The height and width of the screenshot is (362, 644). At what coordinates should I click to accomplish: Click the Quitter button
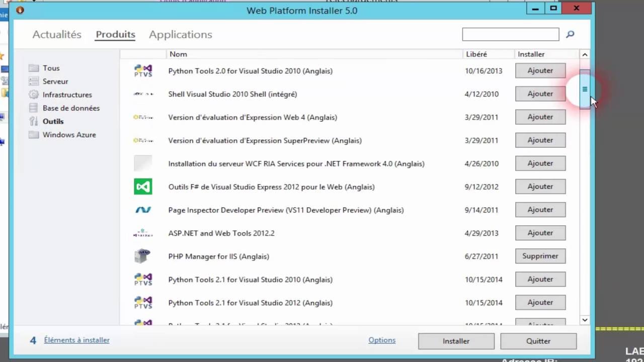[x=538, y=341]
